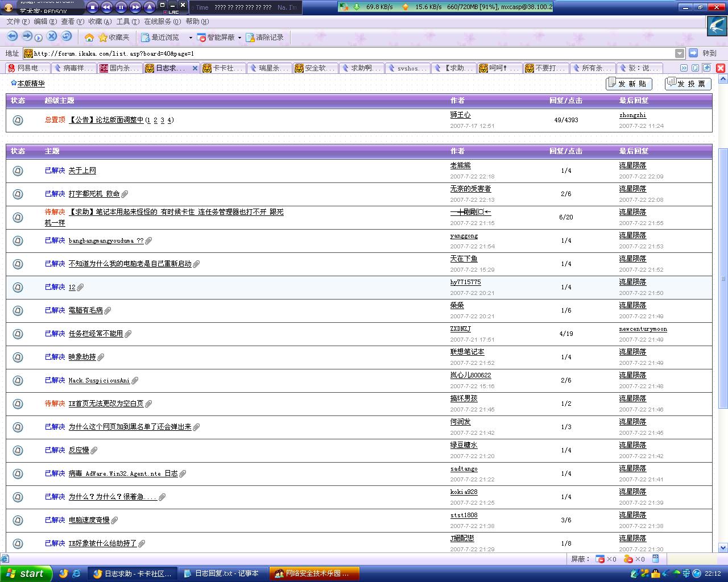728x582 pixels.
Task: Go back with the browser Back arrow
Action: (12, 36)
